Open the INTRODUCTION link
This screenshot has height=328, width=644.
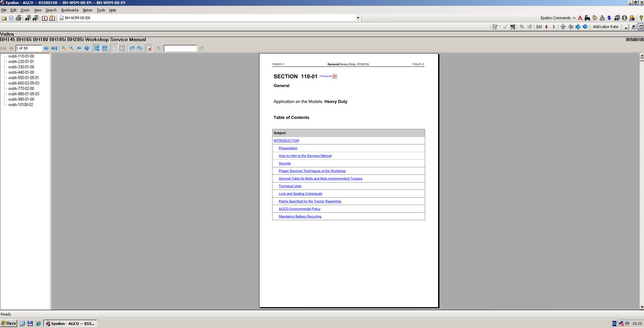point(286,141)
